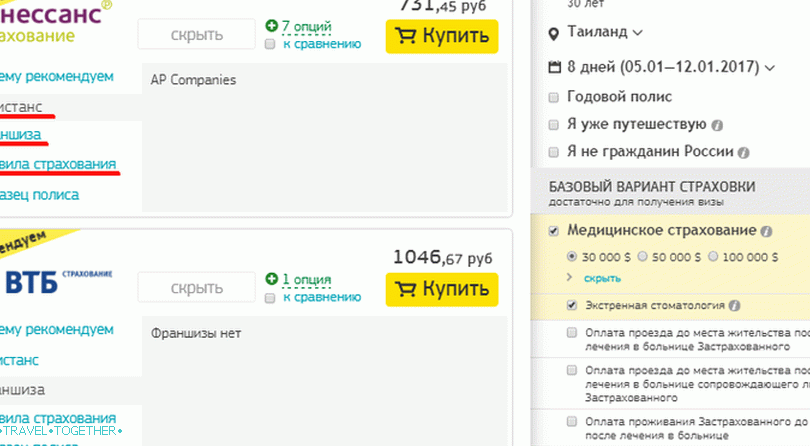This screenshot has width=810, height=446.
Task: Click the Renaissance Insurance logo
Action: pos(62,22)
